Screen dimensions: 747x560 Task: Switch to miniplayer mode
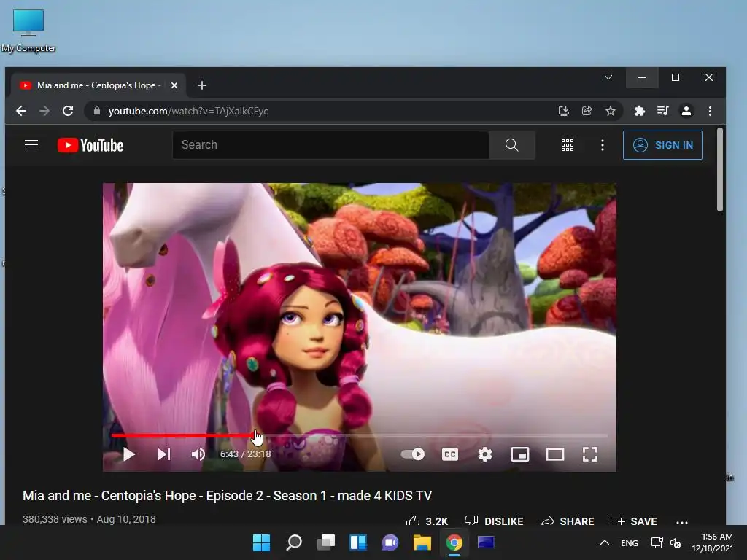tap(519, 454)
